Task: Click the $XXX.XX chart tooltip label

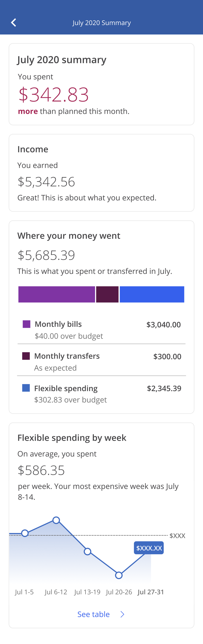Action: [x=149, y=548]
